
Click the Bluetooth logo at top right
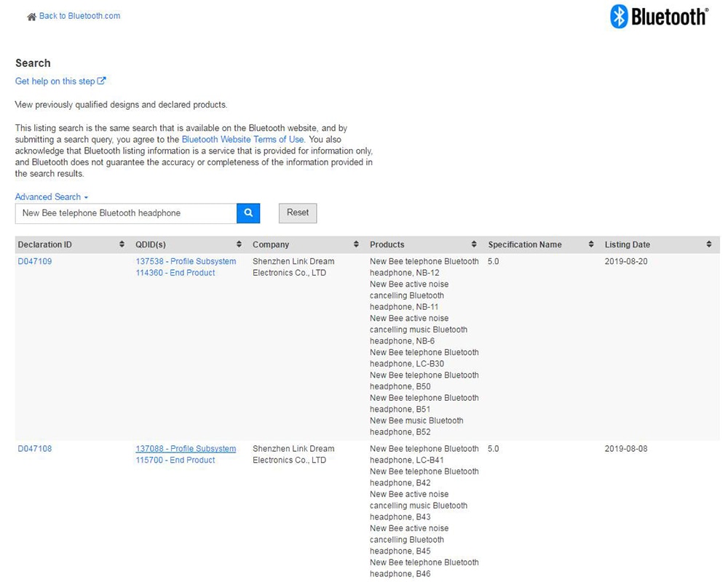click(660, 17)
